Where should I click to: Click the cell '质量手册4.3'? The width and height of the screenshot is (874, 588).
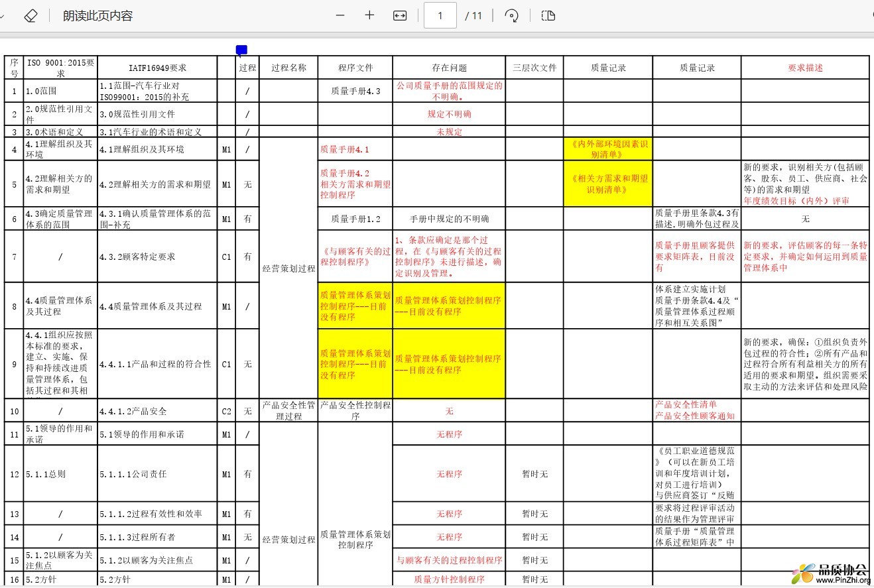(355, 91)
